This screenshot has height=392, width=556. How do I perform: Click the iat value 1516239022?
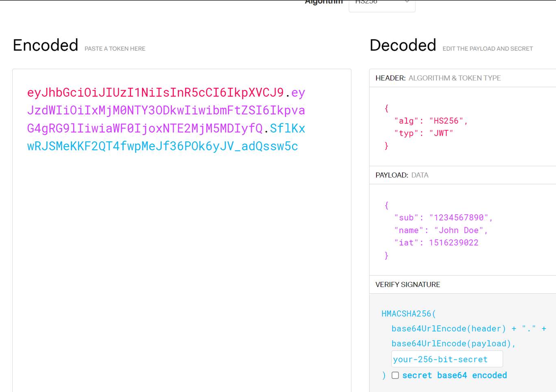coord(454,243)
